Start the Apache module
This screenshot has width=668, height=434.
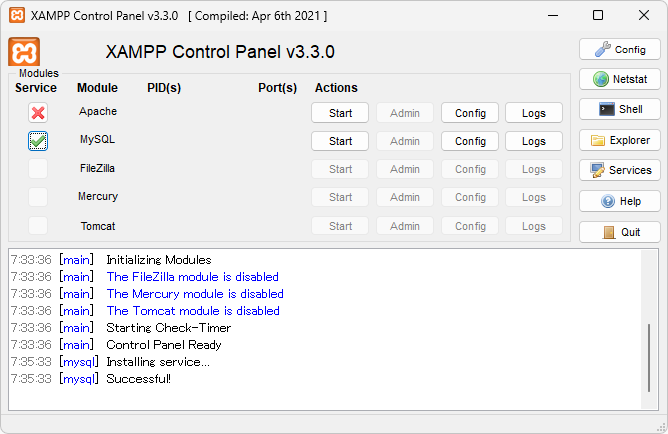click(340, 113)
